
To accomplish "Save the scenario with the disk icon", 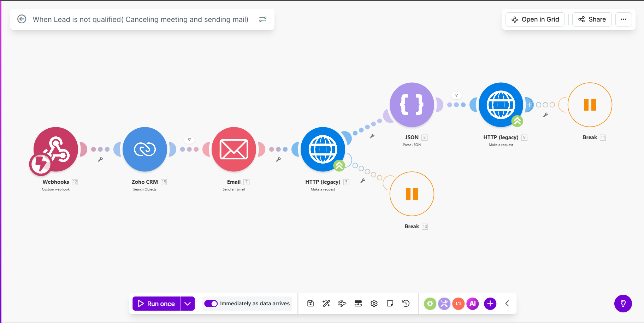I will [311, 304].
